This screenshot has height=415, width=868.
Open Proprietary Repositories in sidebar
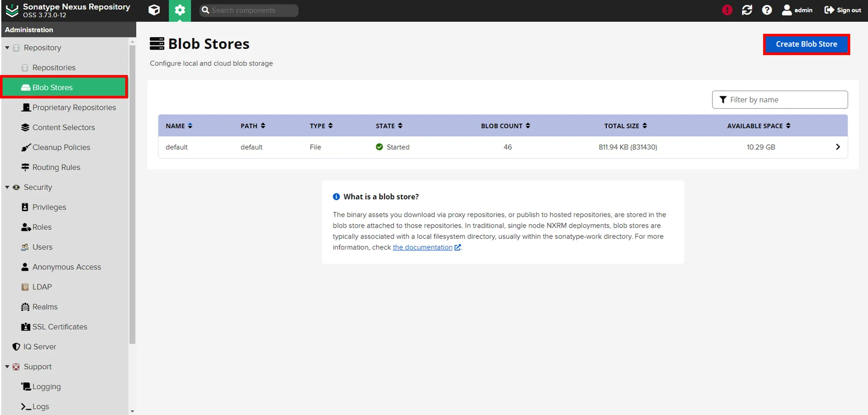tap(74, 108)
